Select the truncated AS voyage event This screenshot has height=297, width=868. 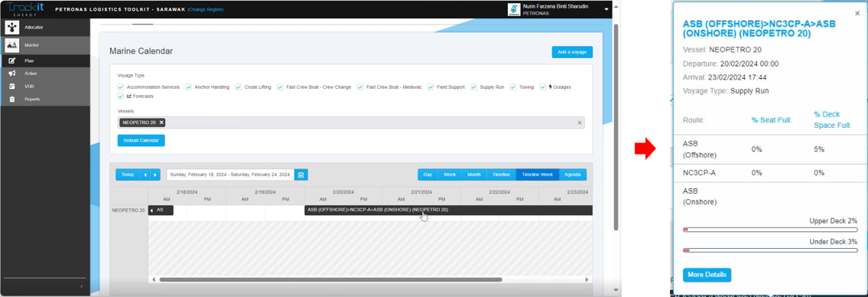(161, 210)
